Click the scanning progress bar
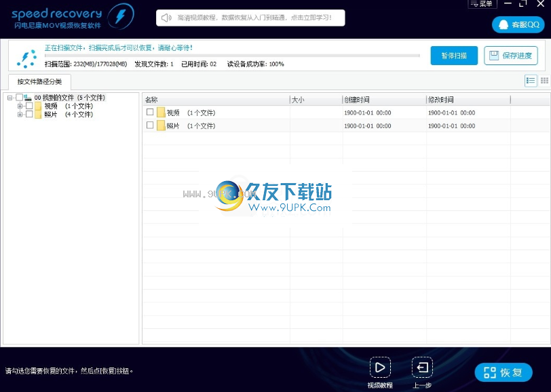 pos(232,56)
